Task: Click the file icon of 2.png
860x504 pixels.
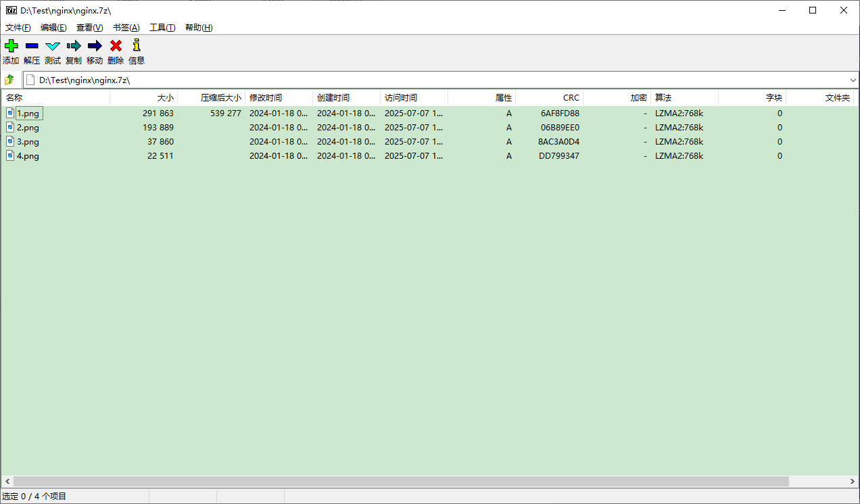Action: pos(10,127)
